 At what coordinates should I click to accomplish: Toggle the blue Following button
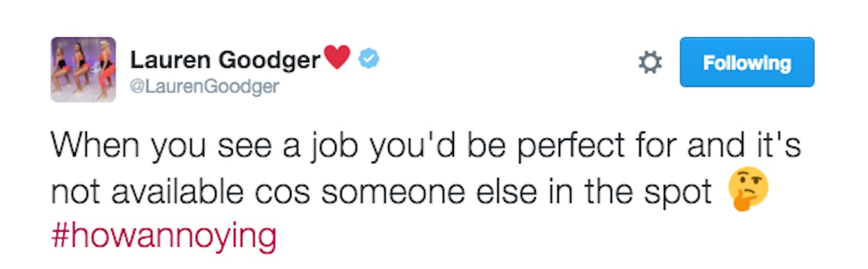[x=747, y=63]
